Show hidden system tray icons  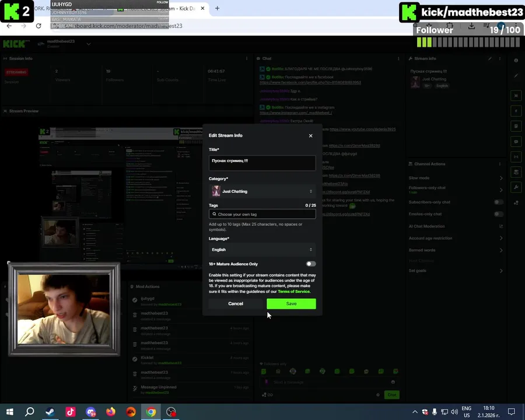pyautogui.click(x=415, y=412)
